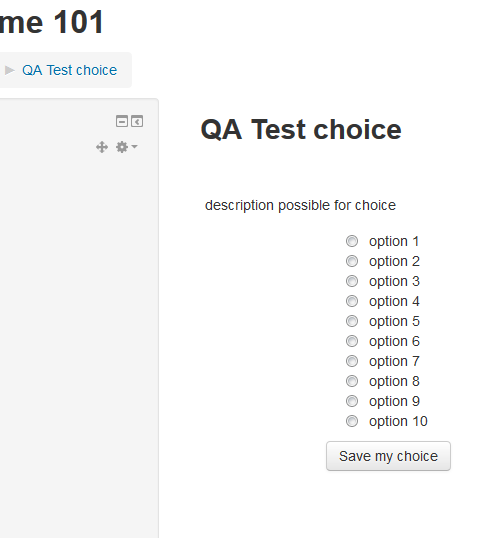The width and height of the screenshot is (497, 538).
Task: Select the option 10 radio button
Action: [x=352, y=421]
